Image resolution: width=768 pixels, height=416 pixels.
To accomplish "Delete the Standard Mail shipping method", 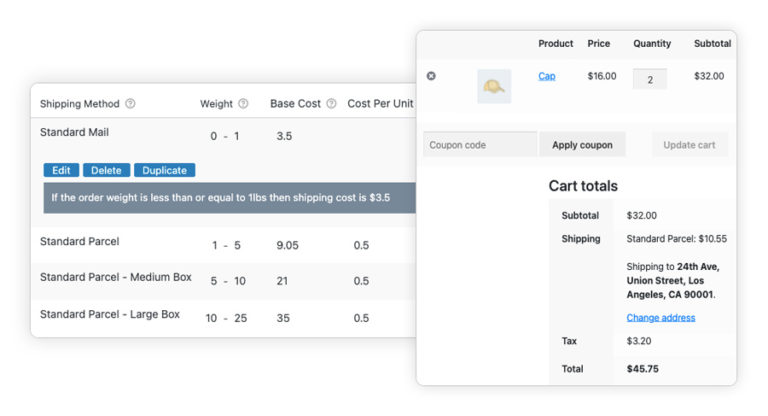I will pyautogui.click(x=106, y=170).
